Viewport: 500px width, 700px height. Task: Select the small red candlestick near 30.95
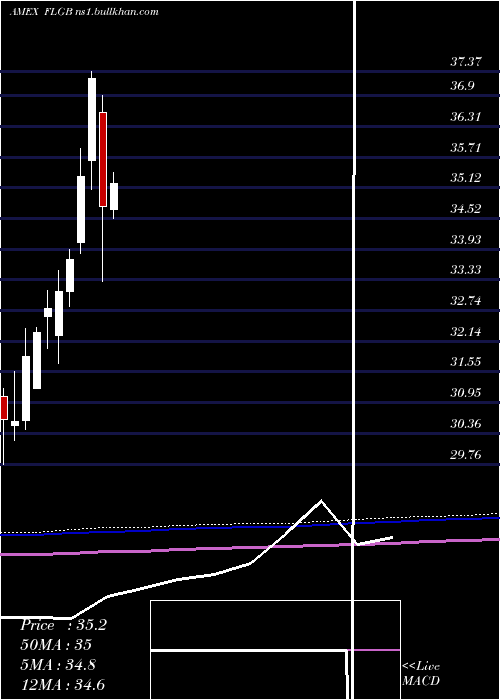click(4, 408)
